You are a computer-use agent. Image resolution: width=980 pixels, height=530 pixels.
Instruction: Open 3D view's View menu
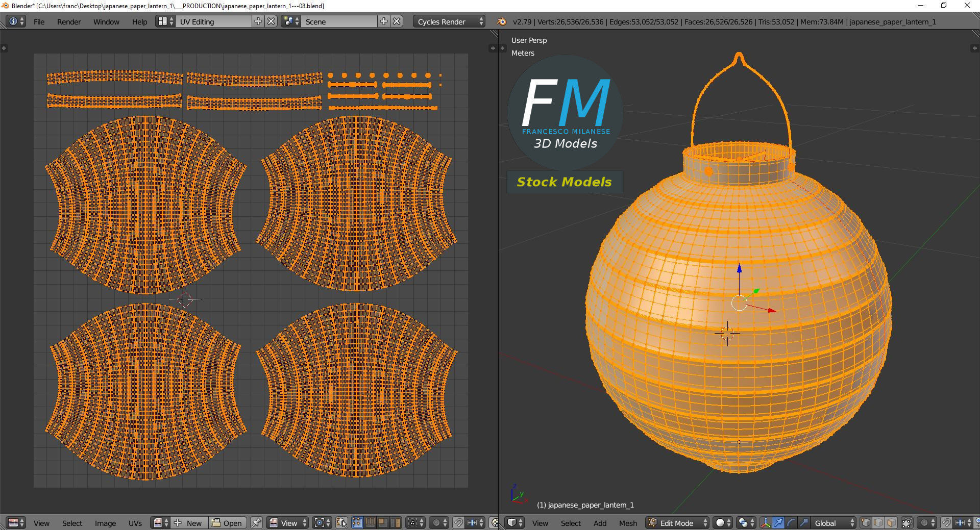coord(540,523)
